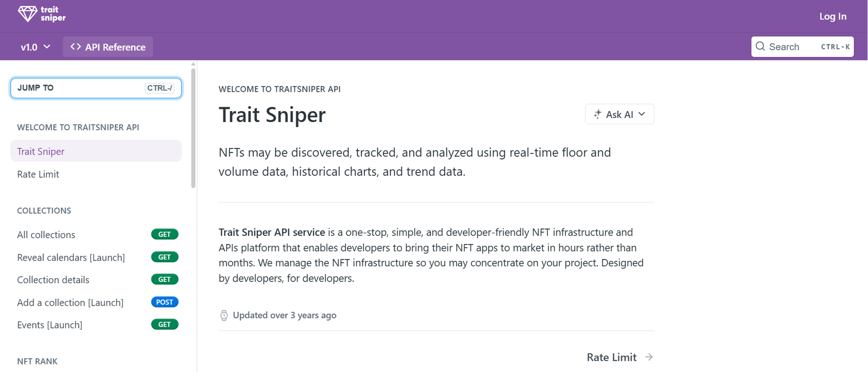
Task: Expand the Ask AI dropdown chevron
Action: tap(642, 114)
